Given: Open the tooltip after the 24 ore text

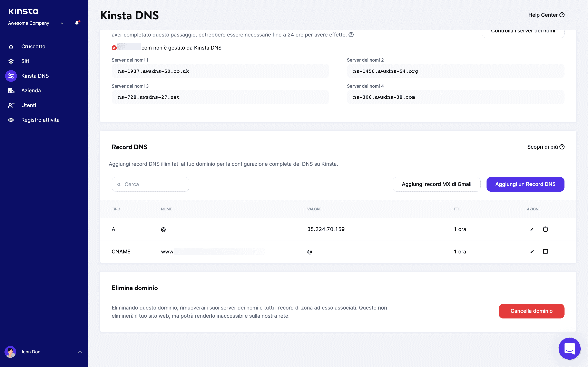Looking at the screenshot, I should pyautogui.click(x=351, y=34).
